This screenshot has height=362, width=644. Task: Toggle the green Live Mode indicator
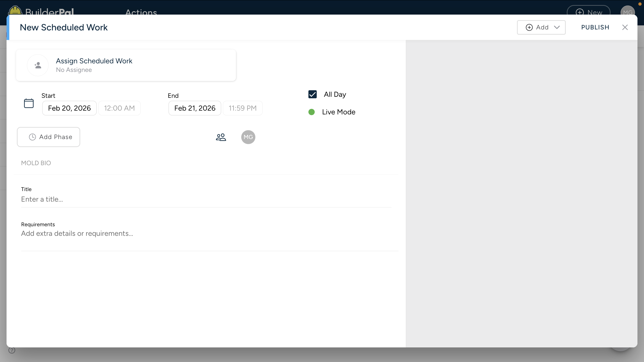tap(311, 112)
